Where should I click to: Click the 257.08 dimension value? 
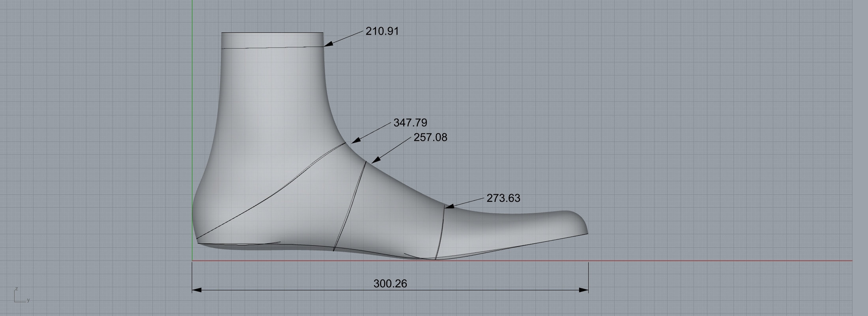[430, 137]
